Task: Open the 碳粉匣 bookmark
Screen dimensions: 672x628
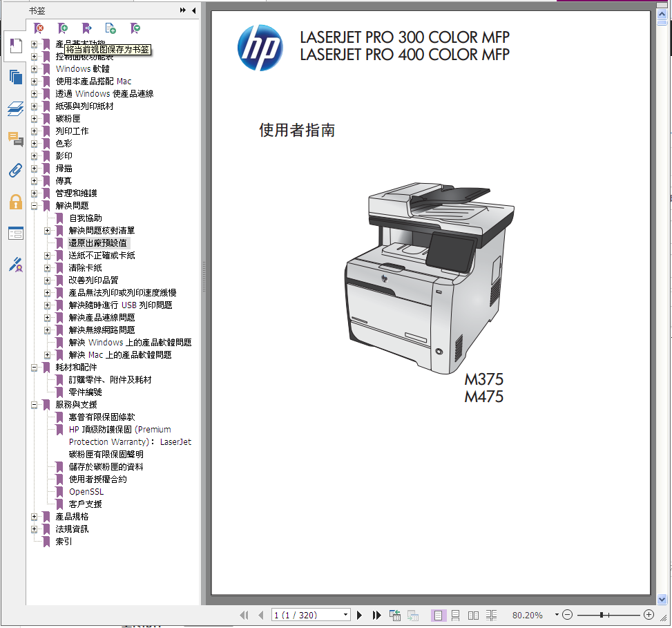Action: point(68,118)
